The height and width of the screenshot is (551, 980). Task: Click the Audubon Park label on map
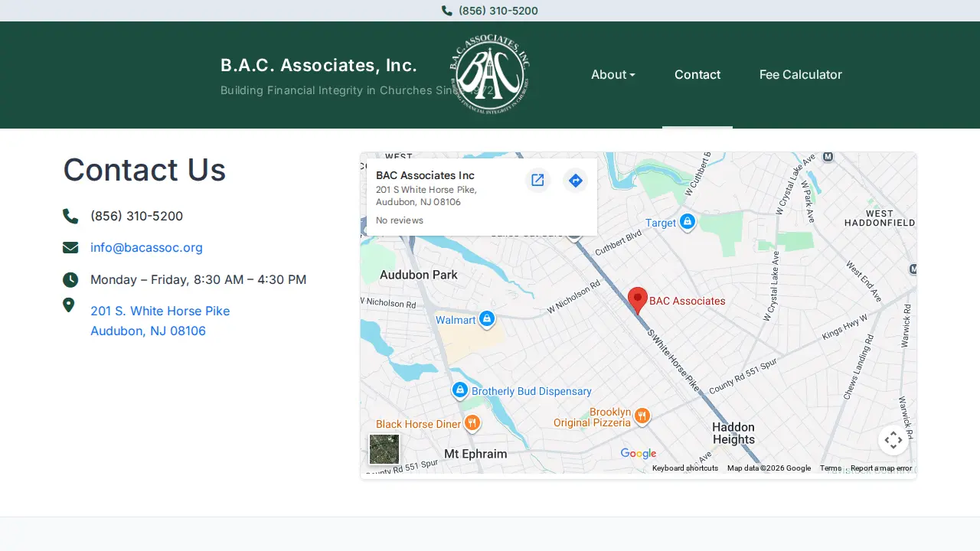(419, 275)
